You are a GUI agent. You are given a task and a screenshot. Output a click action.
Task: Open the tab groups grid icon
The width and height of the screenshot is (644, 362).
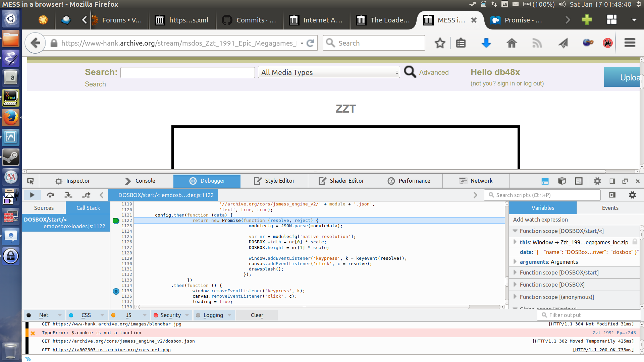pyautogui.click(x=612, y=20)
